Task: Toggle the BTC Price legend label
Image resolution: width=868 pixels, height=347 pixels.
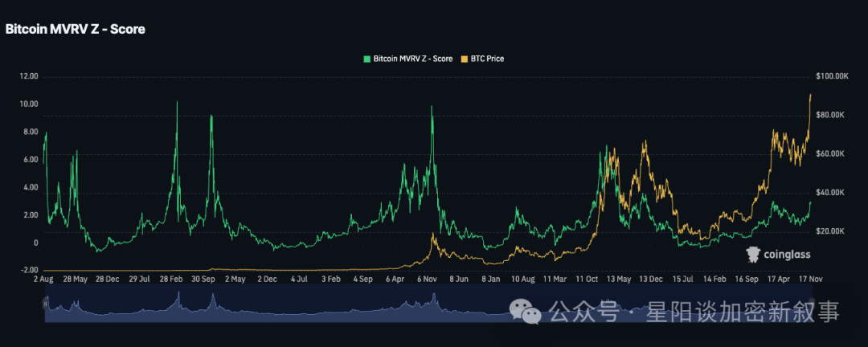Action: click(x=488, y=59)
